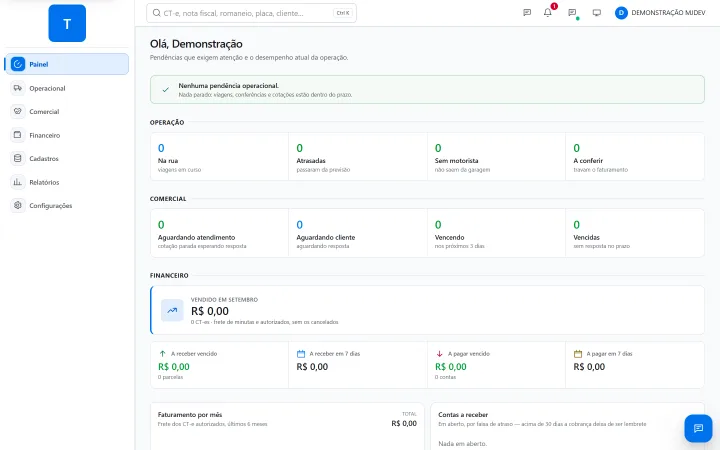Open the notifications bell
This screenshot has width=720, height=450.
point(548,13)
